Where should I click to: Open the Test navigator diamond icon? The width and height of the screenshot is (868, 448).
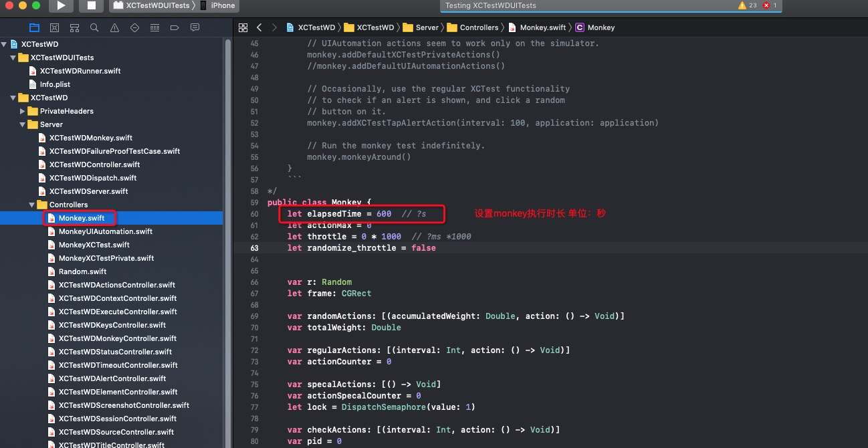[x=134, y=27]
